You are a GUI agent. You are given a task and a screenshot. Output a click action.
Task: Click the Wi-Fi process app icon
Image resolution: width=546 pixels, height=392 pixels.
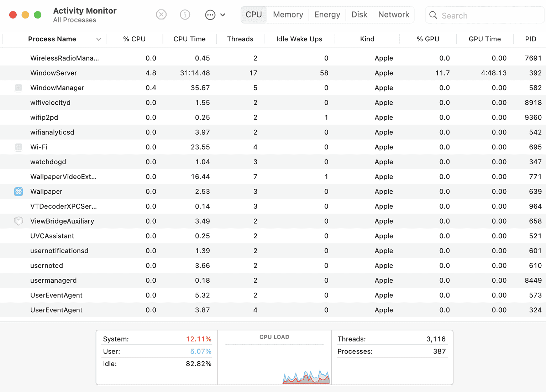coord(18,147)
